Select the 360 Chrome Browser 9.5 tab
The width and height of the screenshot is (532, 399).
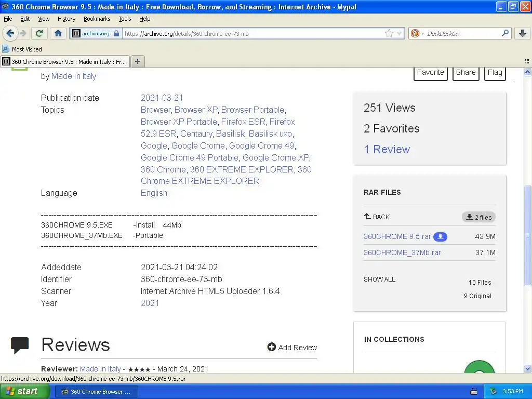pyautogui.click(x=65, y=61)
